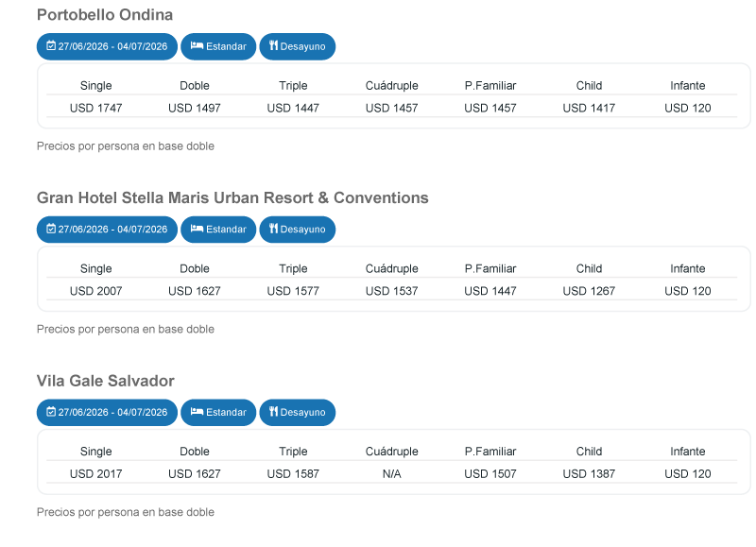The image size is (756, 547).
Task: Click utensils icon in Vila Gale Salvador badge
Action: 272,413
